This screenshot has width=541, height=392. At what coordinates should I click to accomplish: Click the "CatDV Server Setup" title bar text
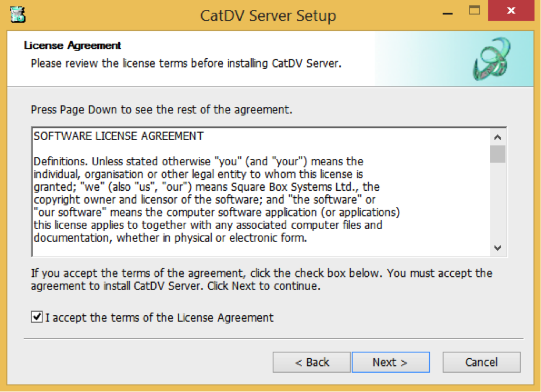tap(268, 15)
